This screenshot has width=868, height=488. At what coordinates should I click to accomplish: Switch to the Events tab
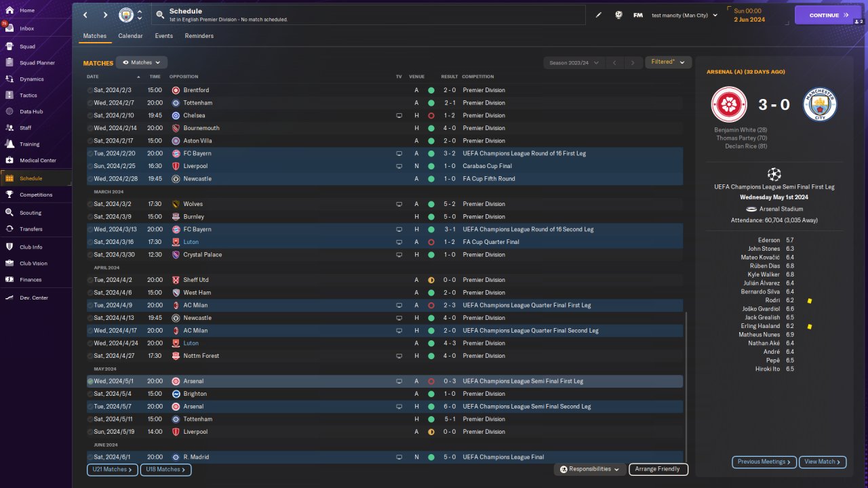pyautogui.click(x=163, y=36)
